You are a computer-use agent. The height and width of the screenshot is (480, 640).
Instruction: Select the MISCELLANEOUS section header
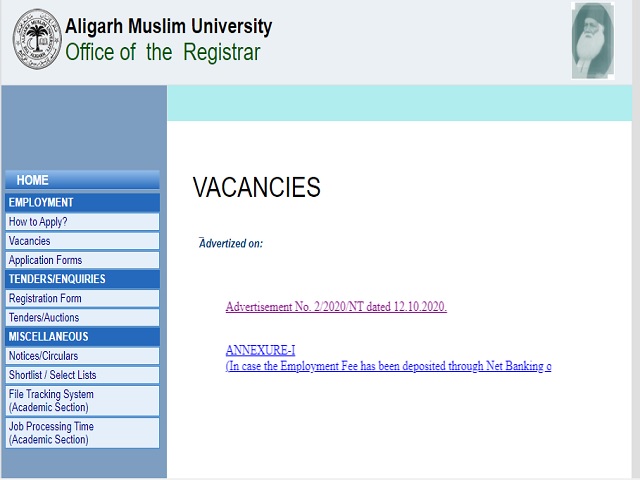coord(82,337)
